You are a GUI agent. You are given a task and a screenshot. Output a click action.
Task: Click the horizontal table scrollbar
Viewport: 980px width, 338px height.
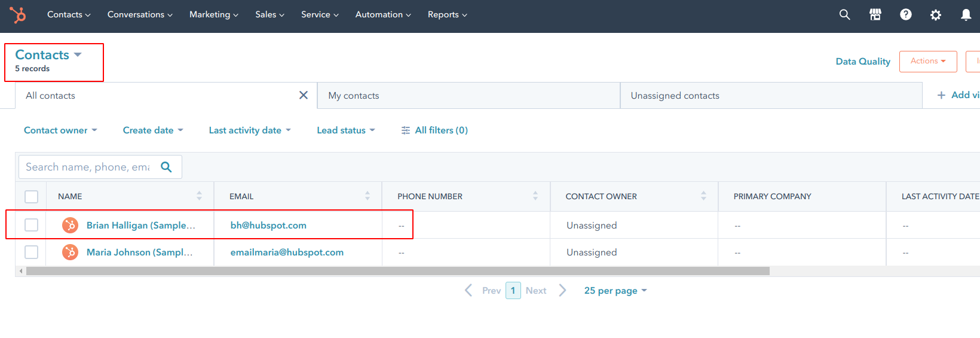(x=398, y=271)
